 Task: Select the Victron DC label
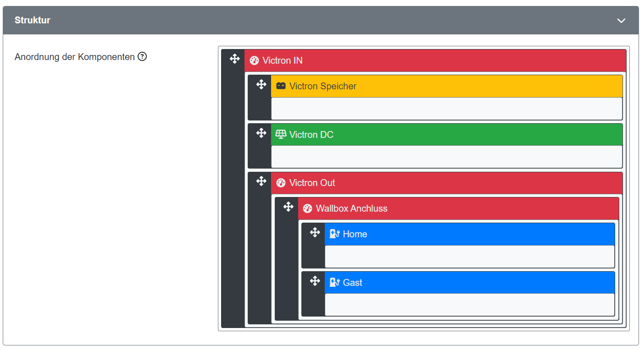311,135
